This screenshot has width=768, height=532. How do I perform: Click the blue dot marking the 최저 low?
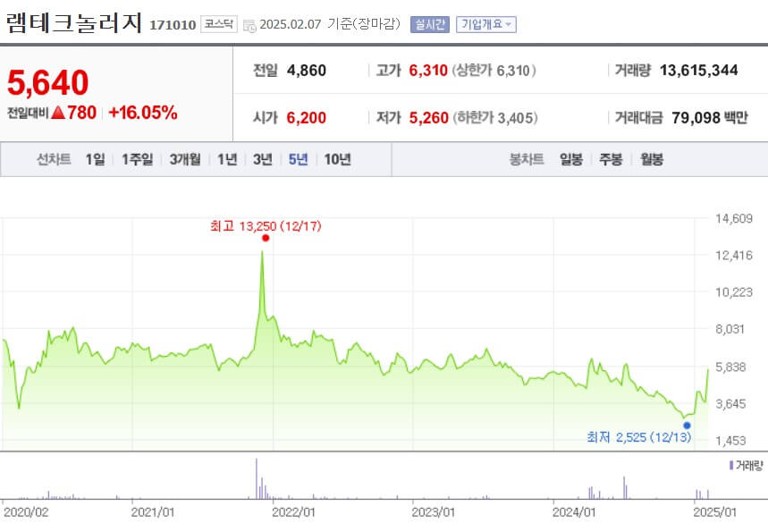(687, 424)
